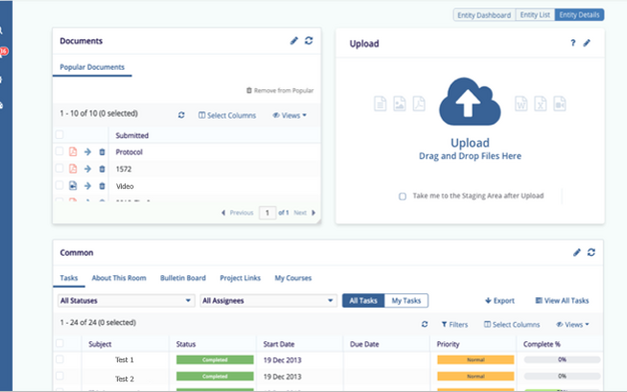Enable Take me to Staging Area checkbox
Image resolution: width=627 pixels, height=392 pixels.
[402, 196]
